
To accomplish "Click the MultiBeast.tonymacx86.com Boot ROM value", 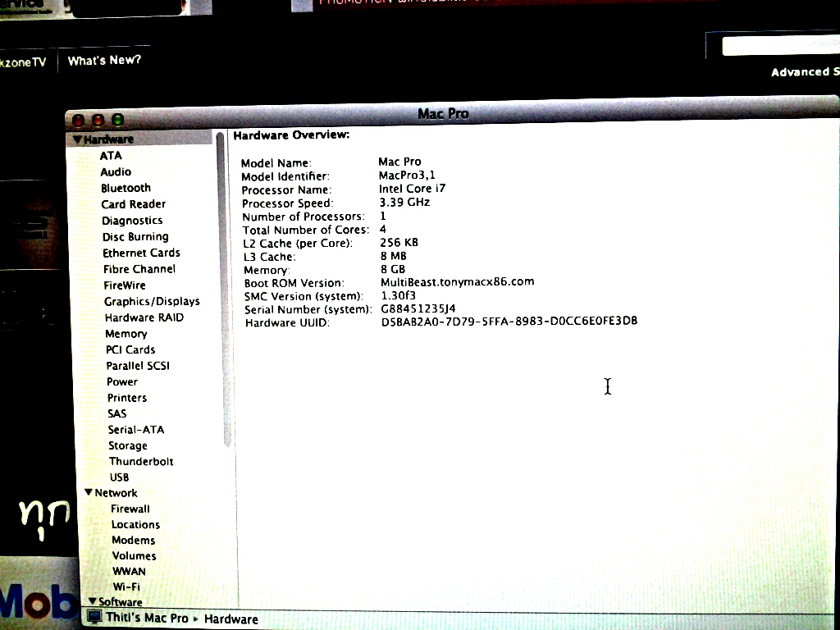I will pyautogui.click(x=457, y=282).
